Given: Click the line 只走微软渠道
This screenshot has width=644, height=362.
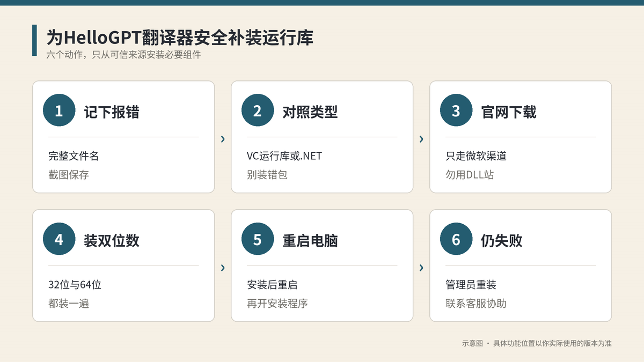Looking at the screenshot, I should point(476,156).
